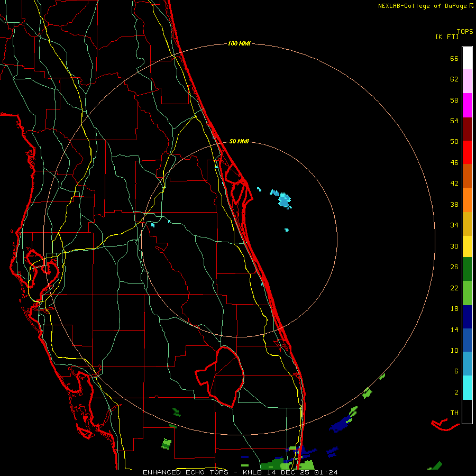The width and height of the screenshot is (476, 476).
Task: Click the legend value "34"
Action: click(x=454, y=225)
